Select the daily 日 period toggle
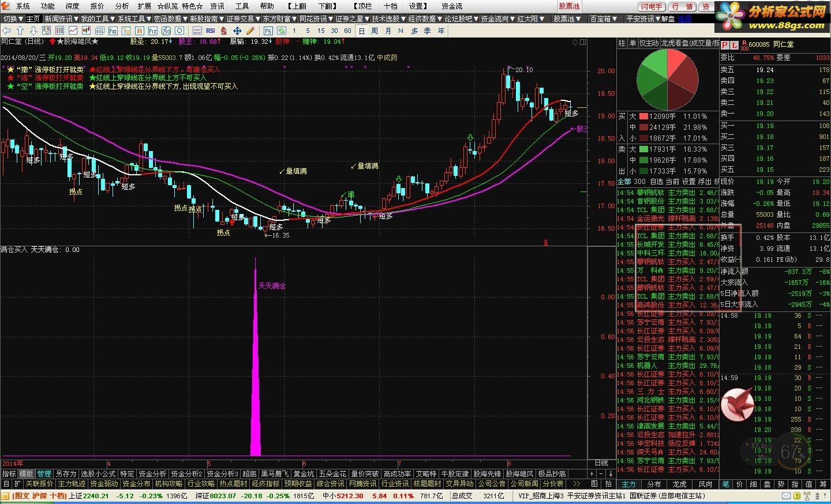The width and height of the screenshot is (831, 504). pos(362,31)
